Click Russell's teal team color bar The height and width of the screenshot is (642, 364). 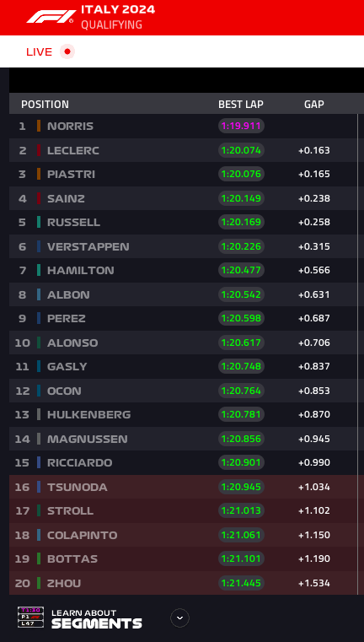coord(39,222)
